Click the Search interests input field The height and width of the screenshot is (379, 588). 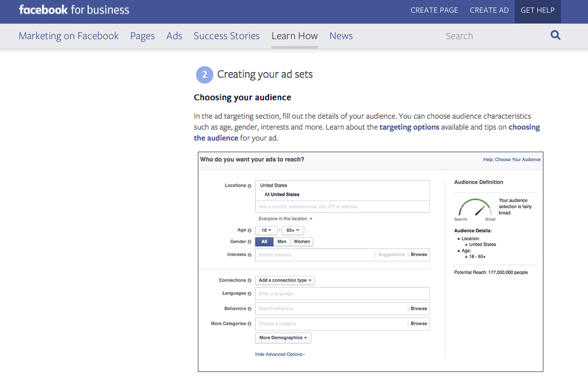(x=314, y=255)
